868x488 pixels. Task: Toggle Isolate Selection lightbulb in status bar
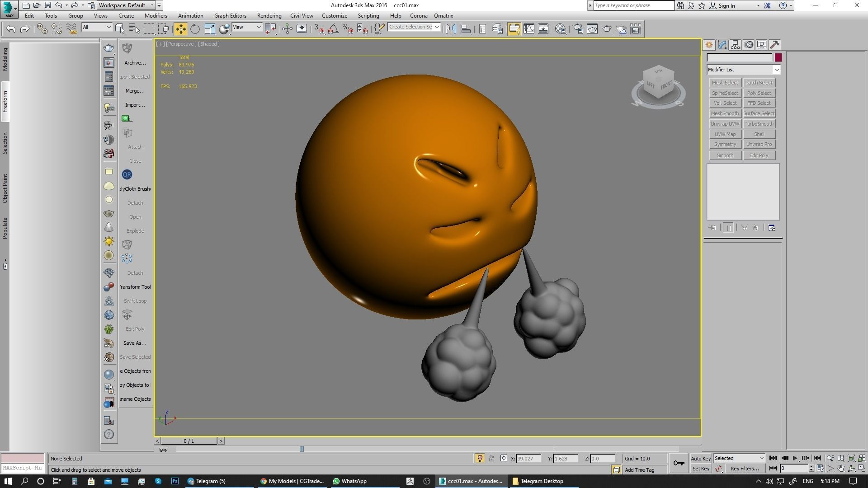(x=480, y=458)
